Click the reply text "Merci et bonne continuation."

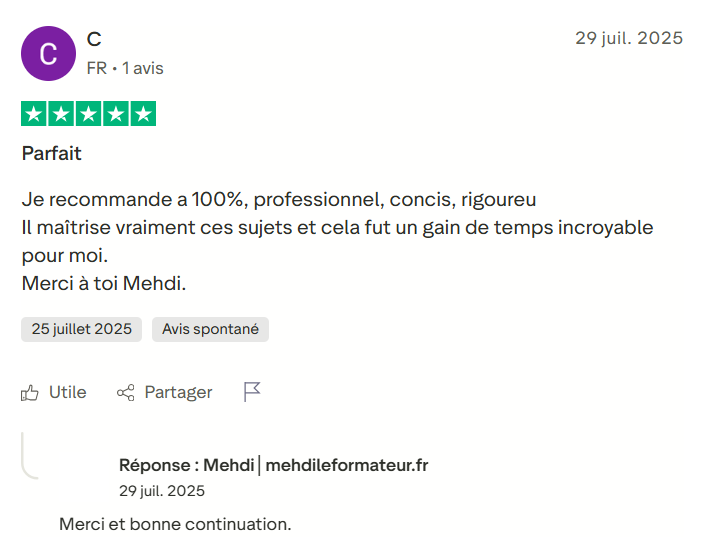pyautogui.click(x=175, y=524)
